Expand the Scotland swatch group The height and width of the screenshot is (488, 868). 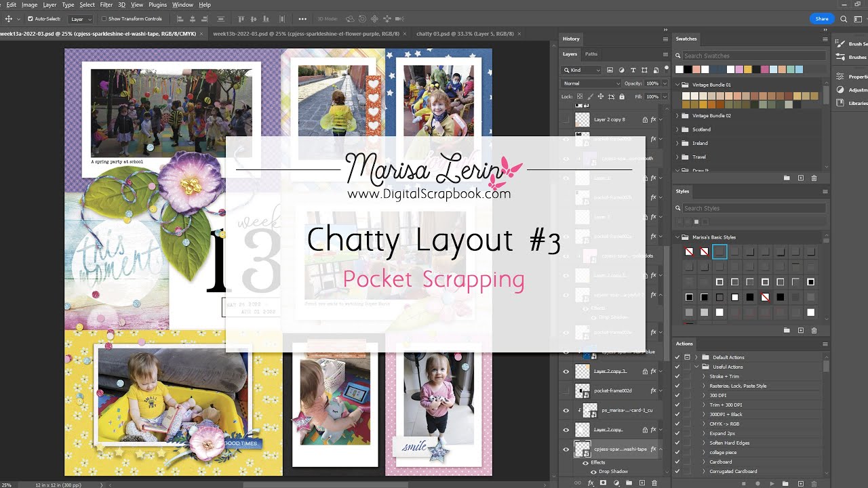click(x=677, y=129)
